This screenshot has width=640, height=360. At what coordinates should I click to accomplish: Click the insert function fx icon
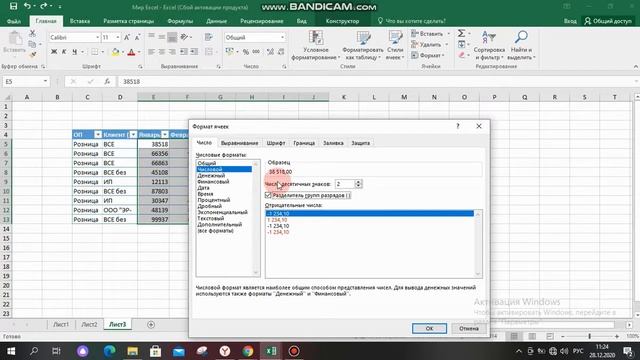[107, 82]
